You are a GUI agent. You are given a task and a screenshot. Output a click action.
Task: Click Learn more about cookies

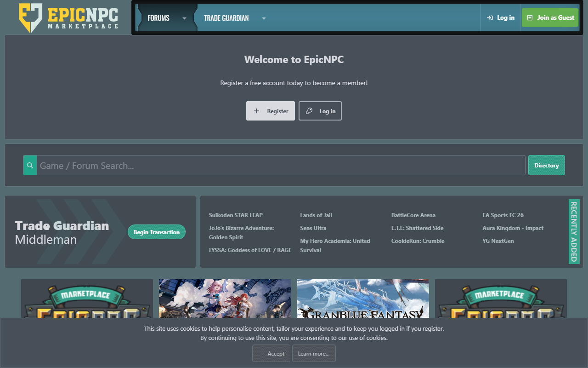click(314, 353)
